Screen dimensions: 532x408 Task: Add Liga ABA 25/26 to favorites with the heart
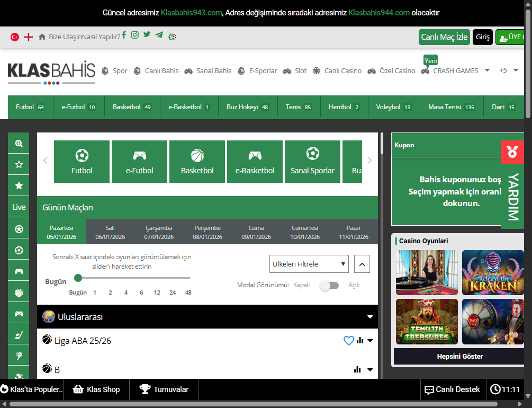348,341
